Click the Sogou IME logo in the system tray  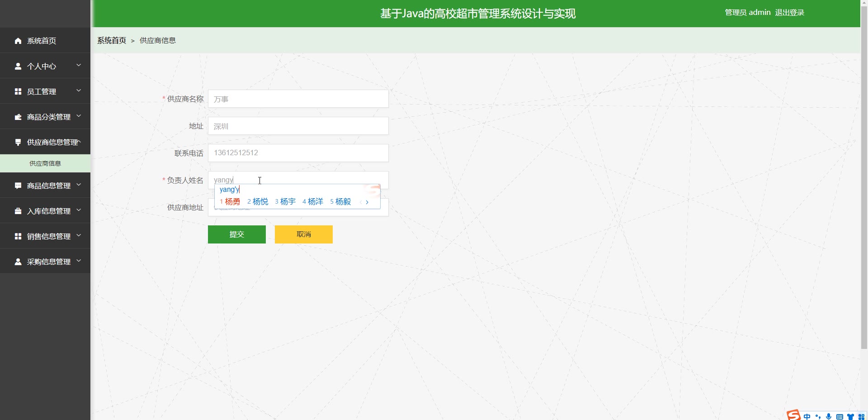tap(793, 415)
